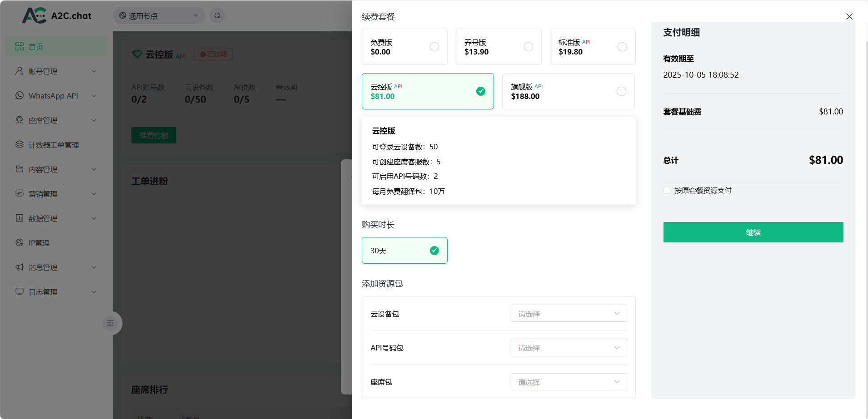This screenshot has height=419, width=868.
Task: Click the 首页 grid icon
Action: pos(20,46)
